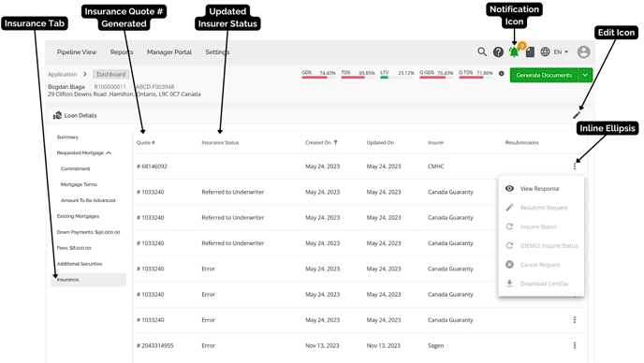Open Mortgage Terms in the sidebar
Image resolution: width=644 pixels, height=363 pixels.
click(x=79, y=184)
